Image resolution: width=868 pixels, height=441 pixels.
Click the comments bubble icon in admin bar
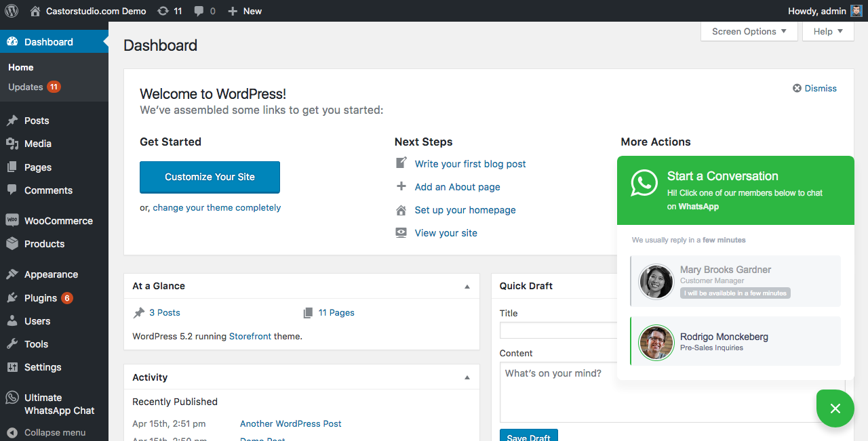point(199,11)
